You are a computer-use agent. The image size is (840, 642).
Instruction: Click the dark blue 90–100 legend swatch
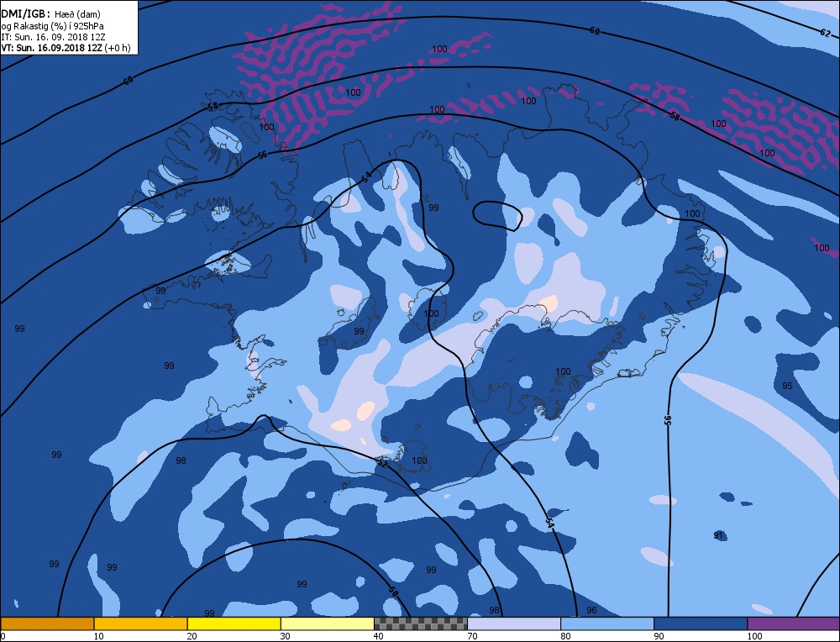[x=701, y=624]
